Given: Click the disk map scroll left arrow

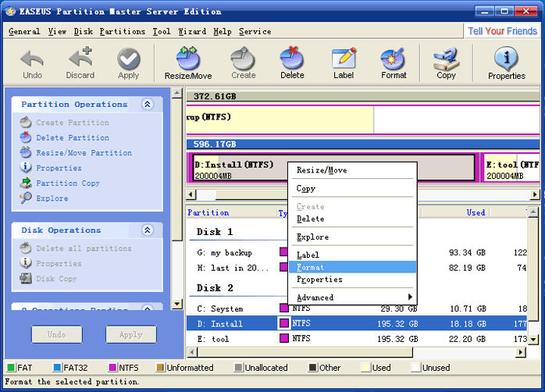Looking at the screenshot, I should pyautogui.click(x=191, y=194).
